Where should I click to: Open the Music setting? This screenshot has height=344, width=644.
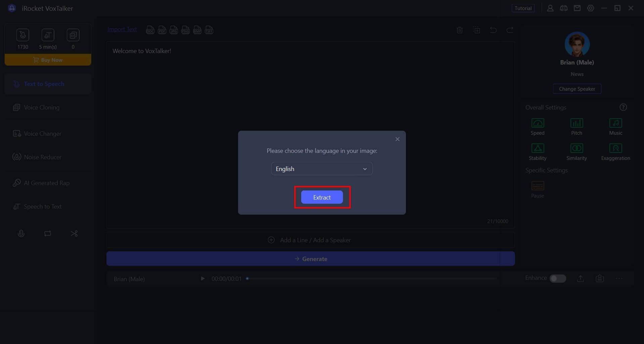pyautogui.click(x=615, y=127)
